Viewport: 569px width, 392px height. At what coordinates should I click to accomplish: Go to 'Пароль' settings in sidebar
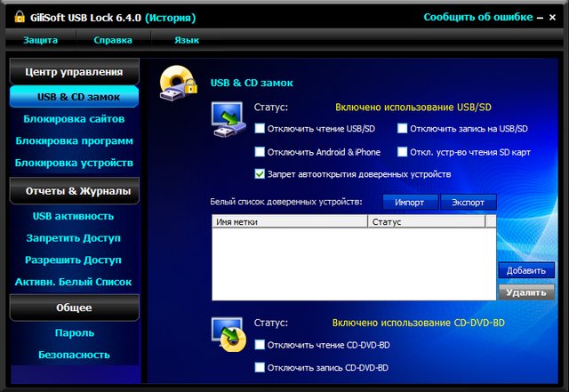(x=74, y=332)
